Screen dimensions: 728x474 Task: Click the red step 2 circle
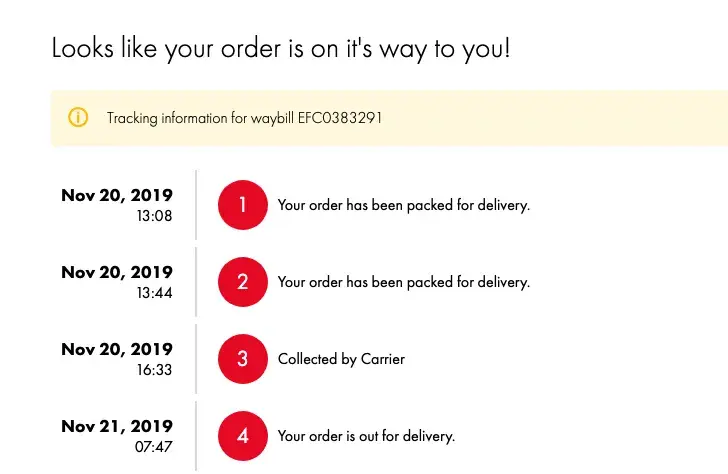(243, 282)
